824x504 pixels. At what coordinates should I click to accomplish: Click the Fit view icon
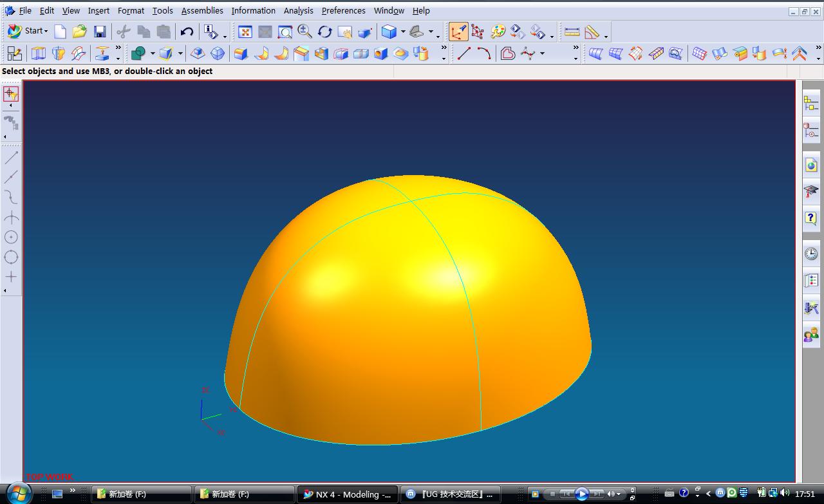point(245,32)
